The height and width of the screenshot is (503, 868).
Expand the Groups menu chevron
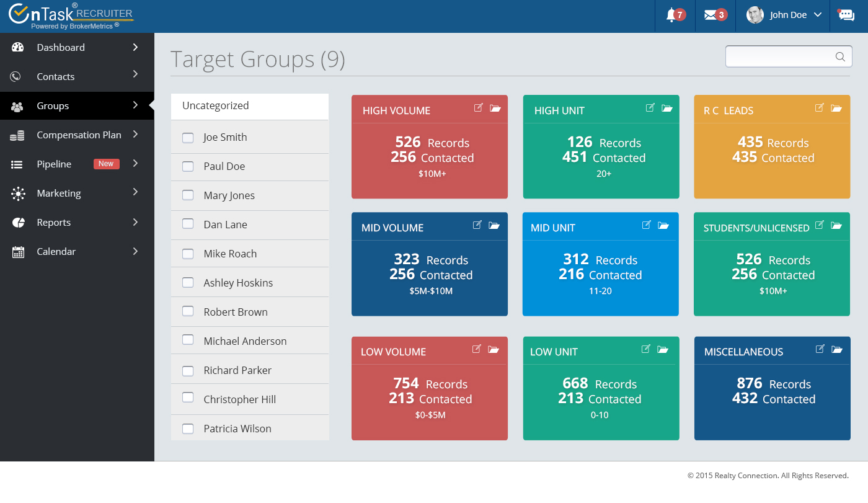[135, 105]
